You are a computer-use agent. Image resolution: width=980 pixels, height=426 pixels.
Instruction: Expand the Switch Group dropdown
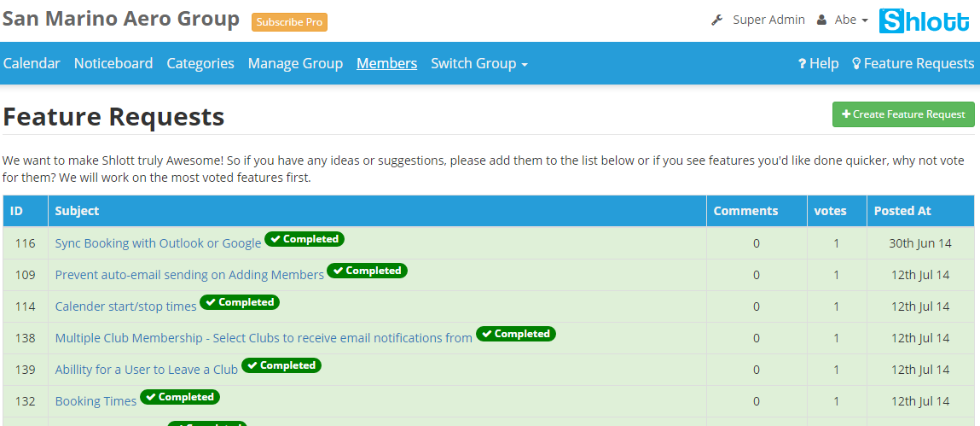click(x=479, y=63)
